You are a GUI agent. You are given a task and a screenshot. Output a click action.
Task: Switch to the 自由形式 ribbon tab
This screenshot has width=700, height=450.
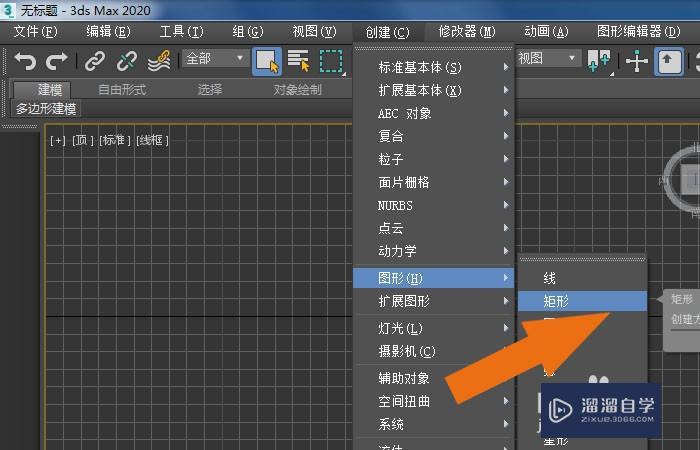click(122, 90)
